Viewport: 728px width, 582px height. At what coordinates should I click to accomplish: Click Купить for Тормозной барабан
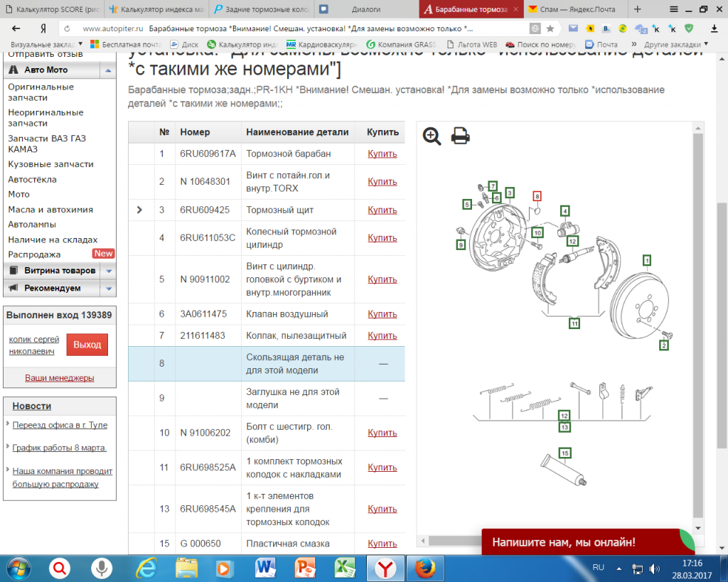[x=382, y=153]
